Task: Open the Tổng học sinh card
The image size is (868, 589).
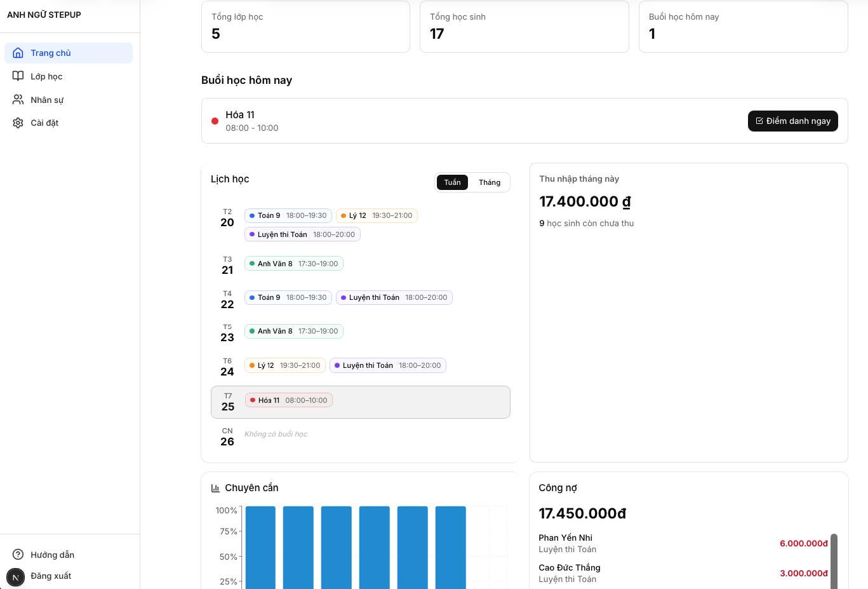Action: click(x=524, y=27)
